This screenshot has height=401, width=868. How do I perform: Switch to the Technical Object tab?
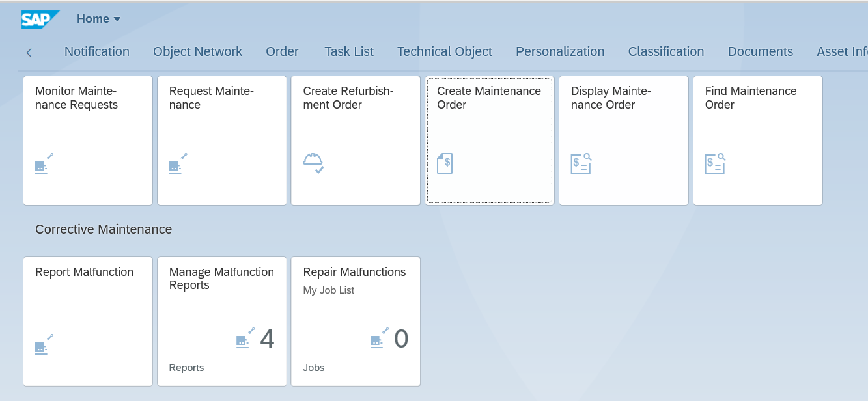click(445, 52)
